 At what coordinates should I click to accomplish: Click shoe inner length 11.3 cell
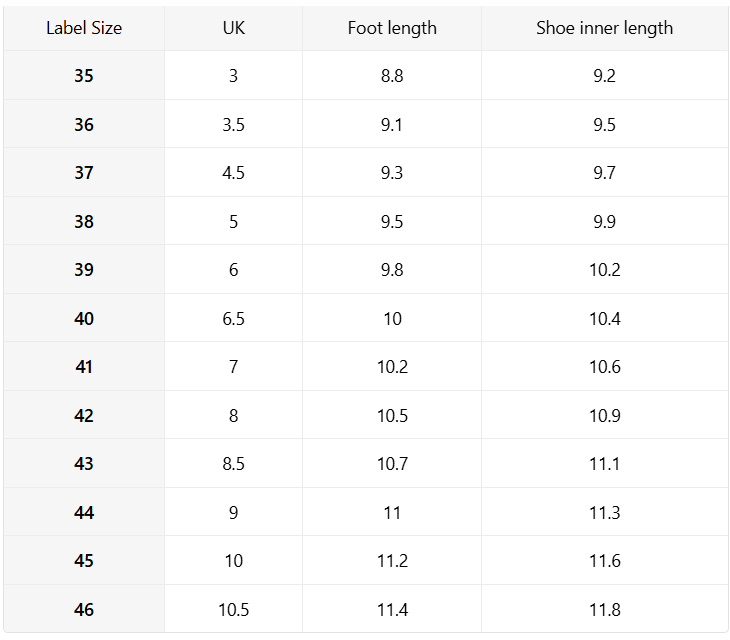coord(604,513)
